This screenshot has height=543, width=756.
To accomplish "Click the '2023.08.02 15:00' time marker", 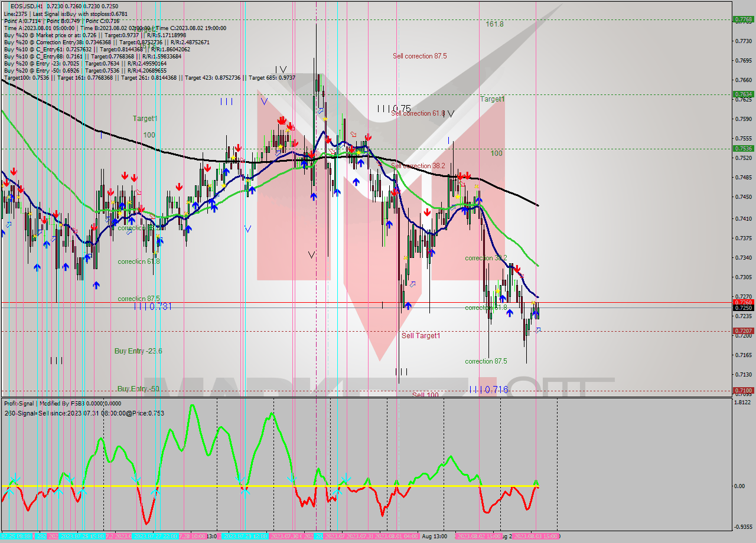I will [478, 537].
